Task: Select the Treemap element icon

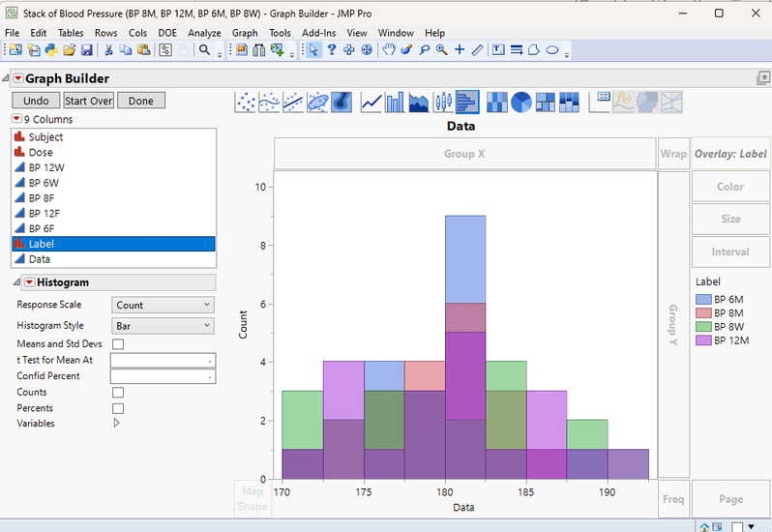Action: (x=546, y=103)
